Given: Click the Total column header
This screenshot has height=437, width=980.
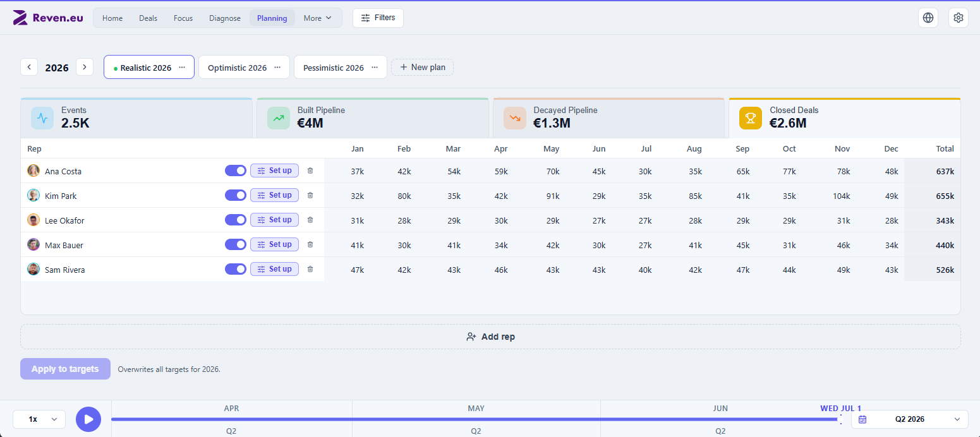Looking at the screenshot, I should [945, 149].
